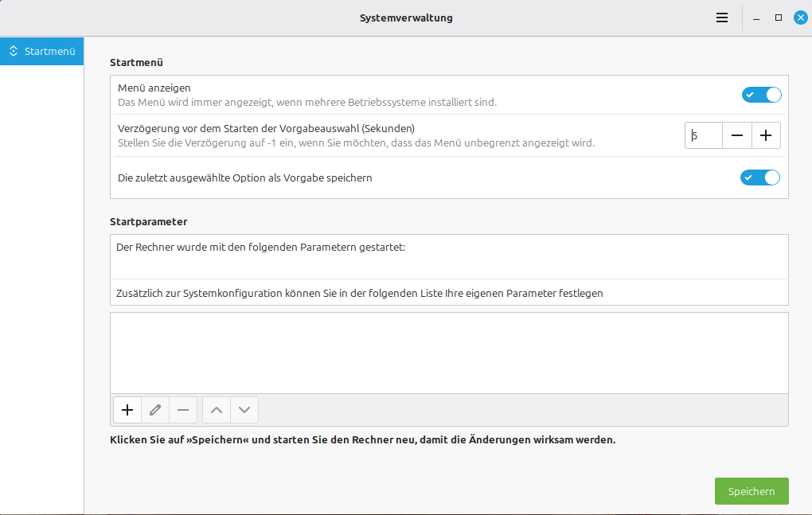Select the Startmenü sidebar entry
This screenshot has width=812, height=515.
[49, 52]
